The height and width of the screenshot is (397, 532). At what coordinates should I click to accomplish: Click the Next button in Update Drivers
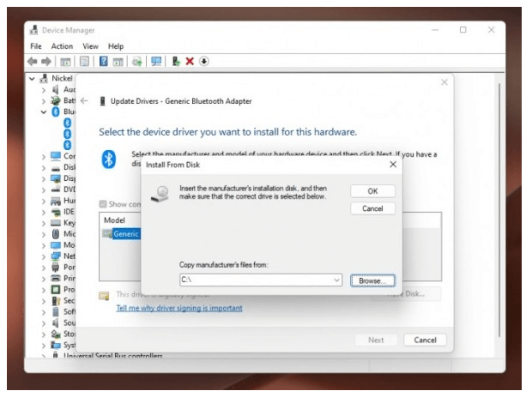(376, 340)
